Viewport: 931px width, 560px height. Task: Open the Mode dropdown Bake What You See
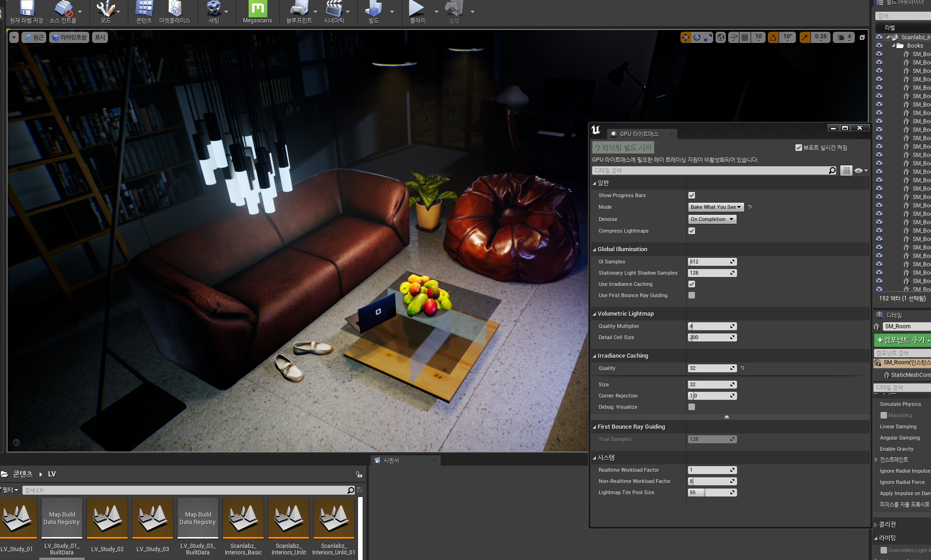[x=716, y=207]
